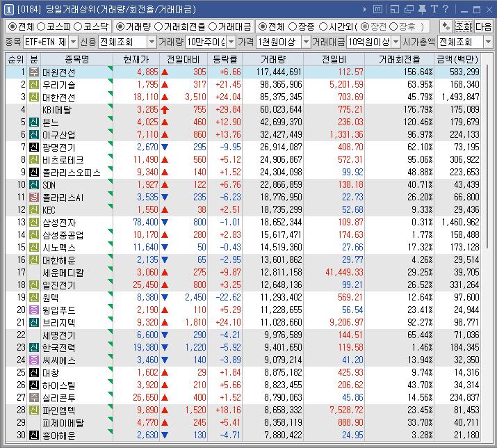Select the 장후 radio button
The width and height of the screenshot is (497, 448).
pos(393,26)
